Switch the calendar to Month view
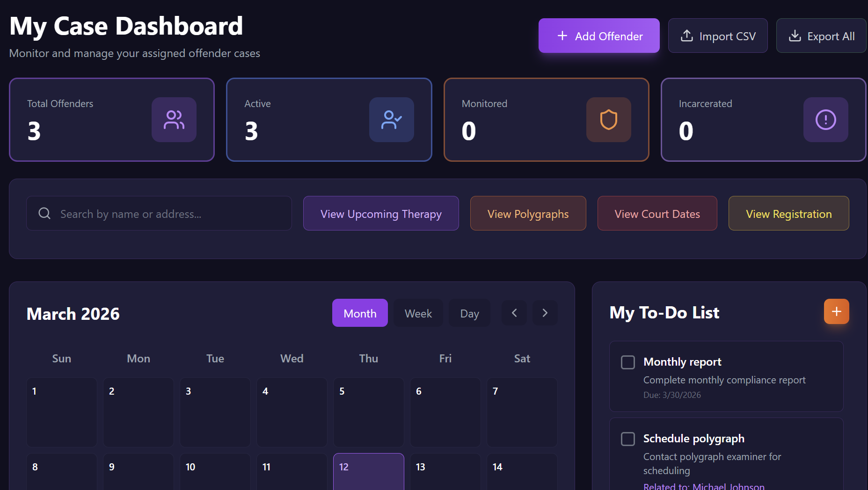 pos(360,313)
